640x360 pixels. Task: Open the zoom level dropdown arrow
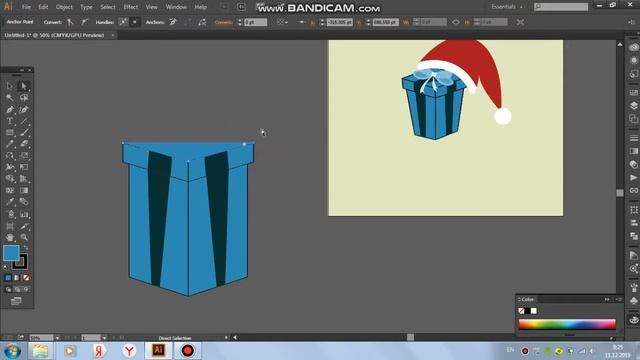click(57, 338)
